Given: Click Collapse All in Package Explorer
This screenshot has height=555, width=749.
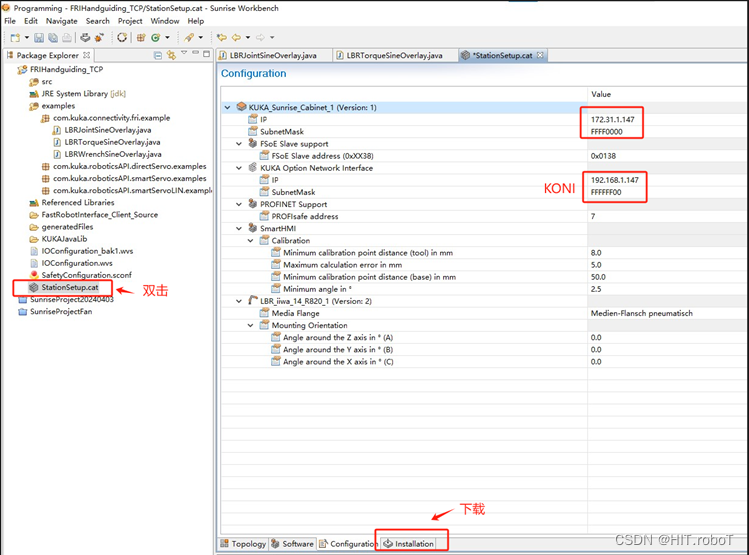Looking at the screenshot, I should (x=158, y=55).
